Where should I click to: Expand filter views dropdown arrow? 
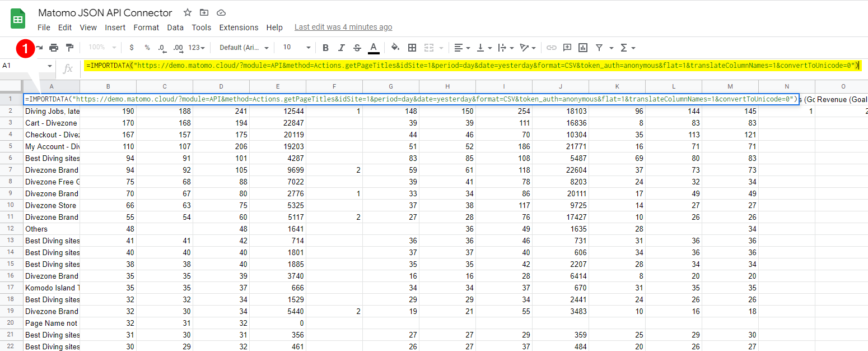pos(612,48)
